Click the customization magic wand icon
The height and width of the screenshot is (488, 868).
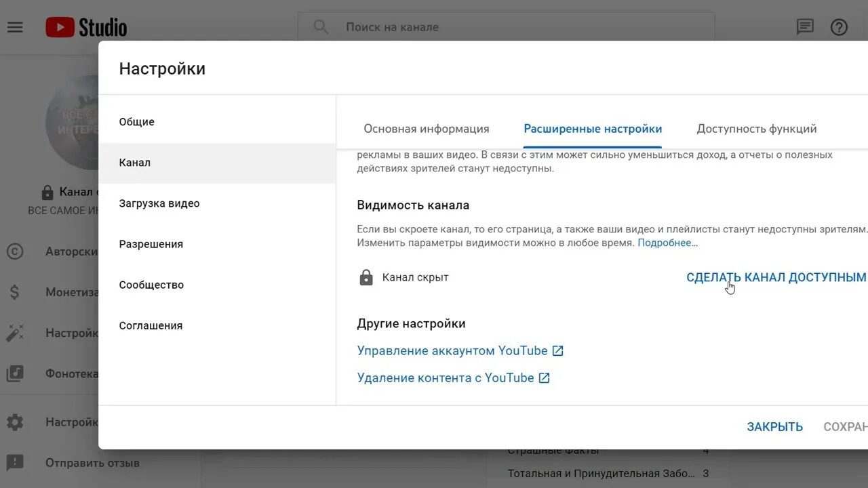point(15,333)
